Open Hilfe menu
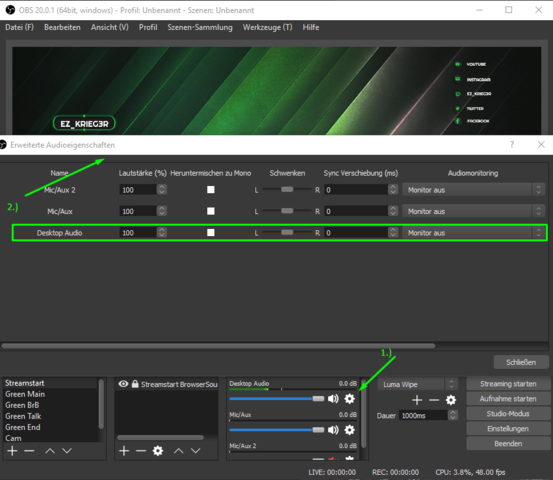 [x=311, y=27]
